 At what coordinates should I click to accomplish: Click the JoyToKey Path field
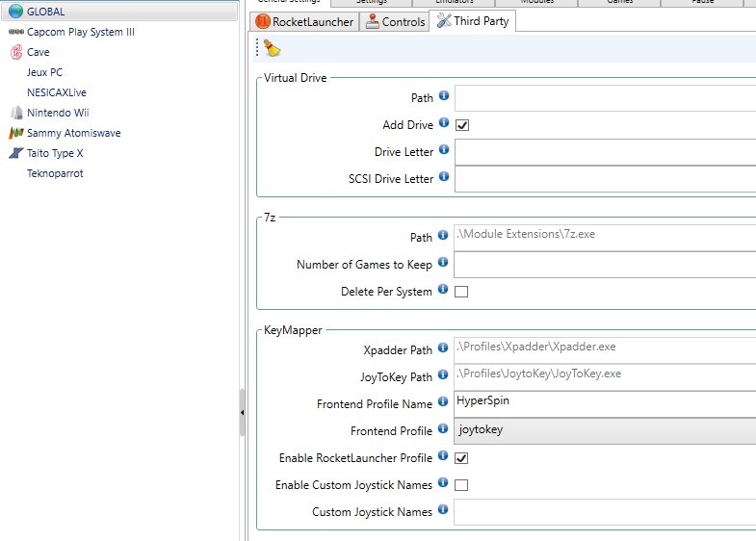pos(605,377)
